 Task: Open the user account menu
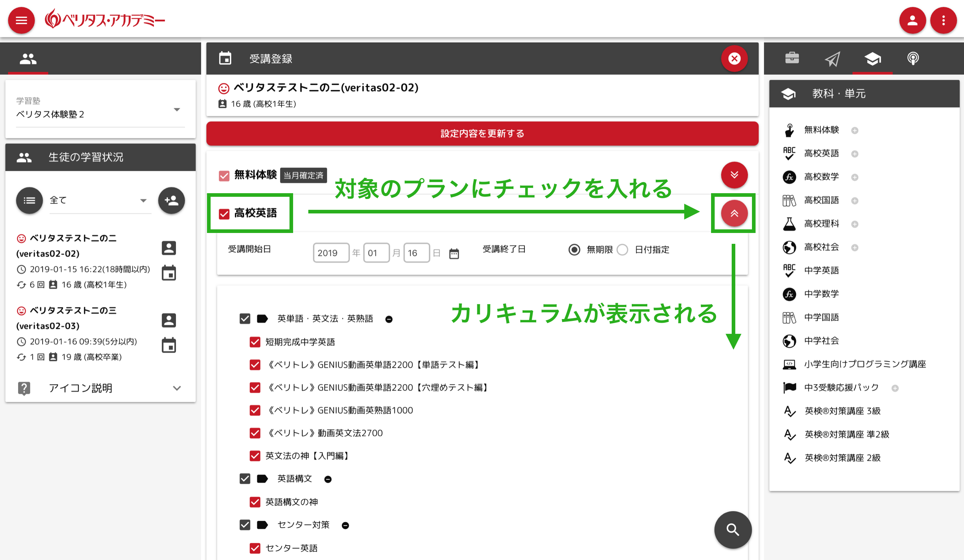[x=912, y=20]
